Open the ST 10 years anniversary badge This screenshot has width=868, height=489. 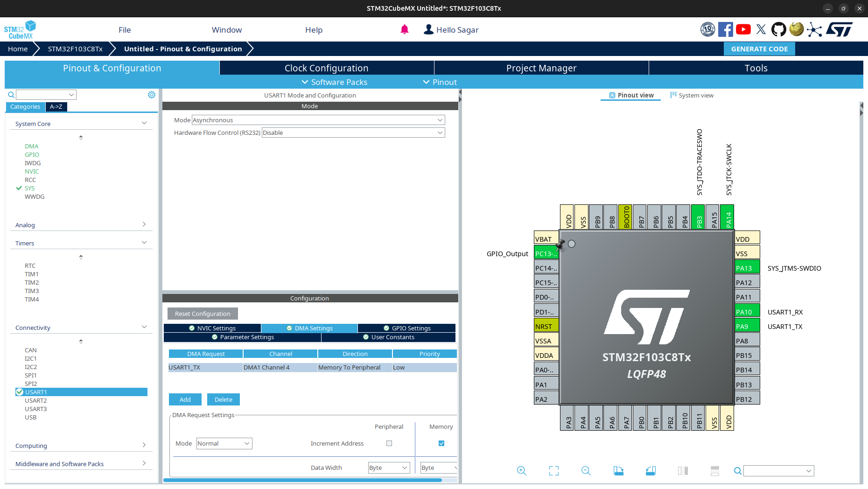(707, 29)
